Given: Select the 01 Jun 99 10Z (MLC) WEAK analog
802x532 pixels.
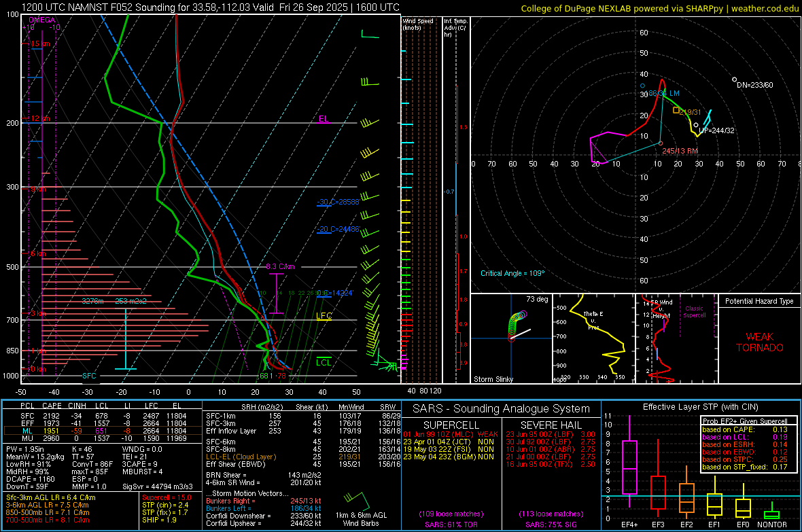Looking at the screenshot, I should point(451,434).
